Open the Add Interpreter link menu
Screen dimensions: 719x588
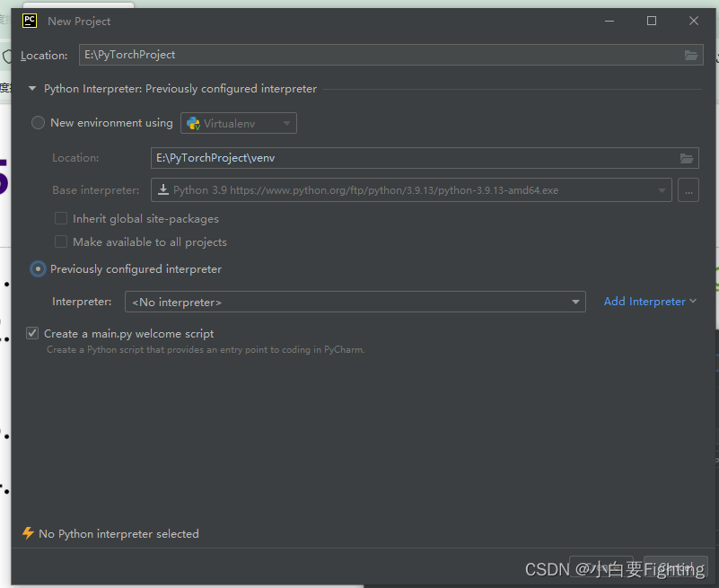(x=650, y=302)
